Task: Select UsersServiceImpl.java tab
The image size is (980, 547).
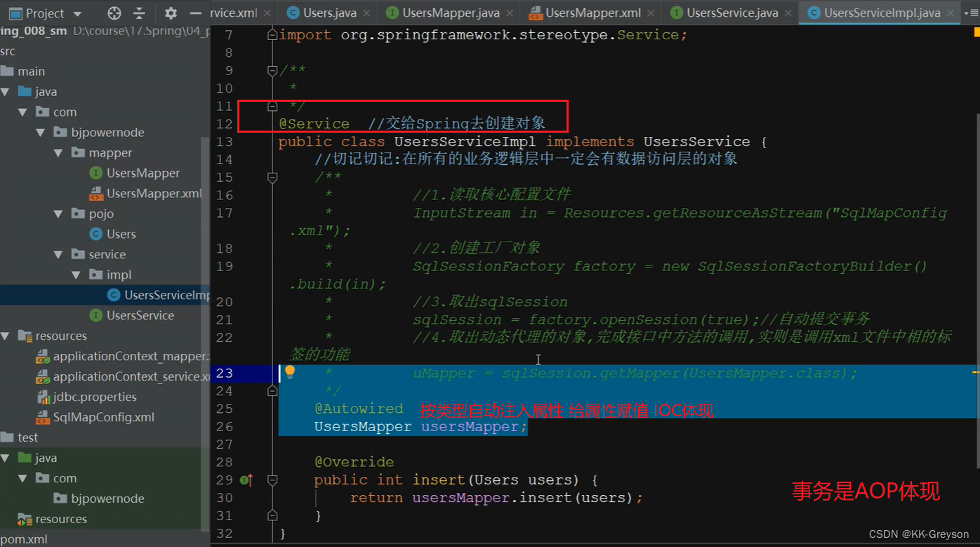Action: (881, 13)
